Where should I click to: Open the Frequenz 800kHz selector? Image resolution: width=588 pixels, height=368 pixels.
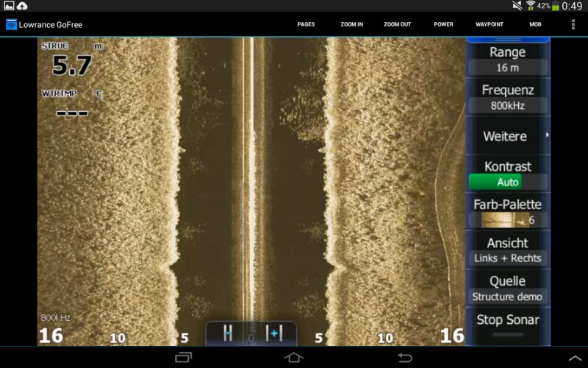507,105
